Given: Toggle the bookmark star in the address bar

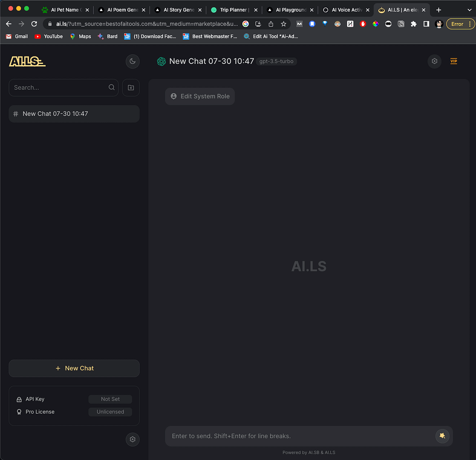Looking at the screenshot, I should 283,24.
